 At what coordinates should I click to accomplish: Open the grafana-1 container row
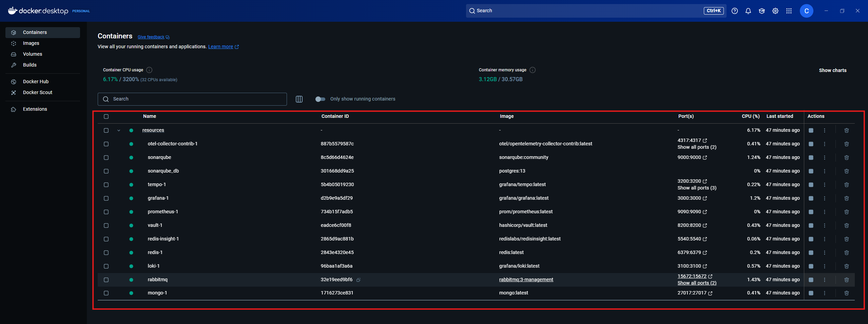pos(476,198)
